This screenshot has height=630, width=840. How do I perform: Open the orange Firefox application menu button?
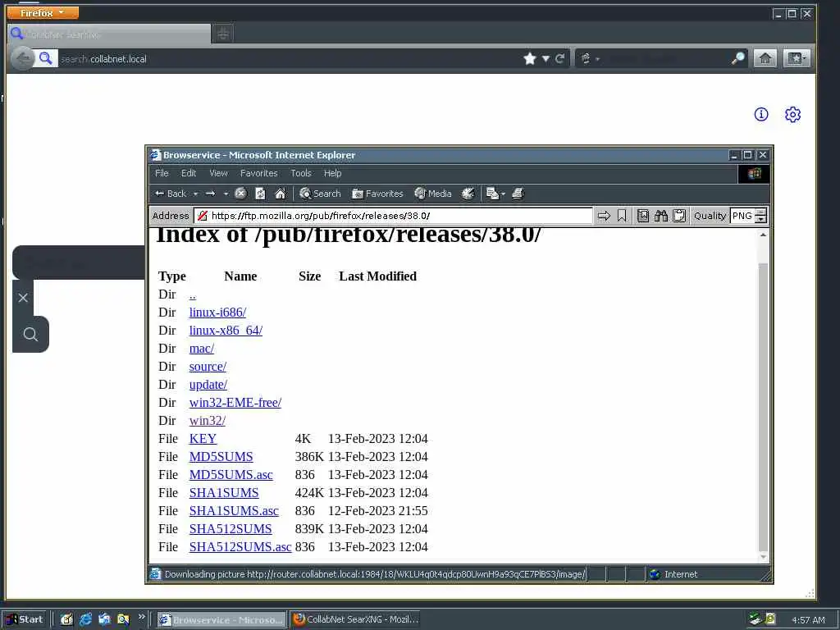[43, 12]
